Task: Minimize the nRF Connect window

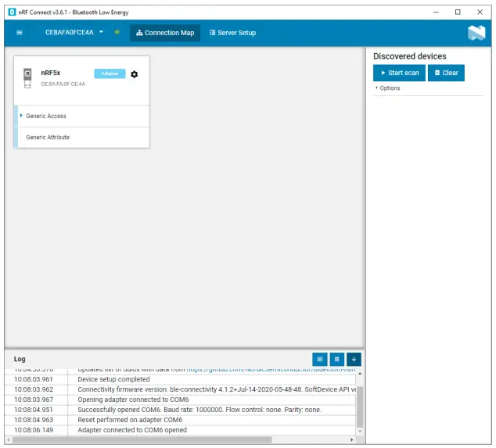Action: coord(436,13)
